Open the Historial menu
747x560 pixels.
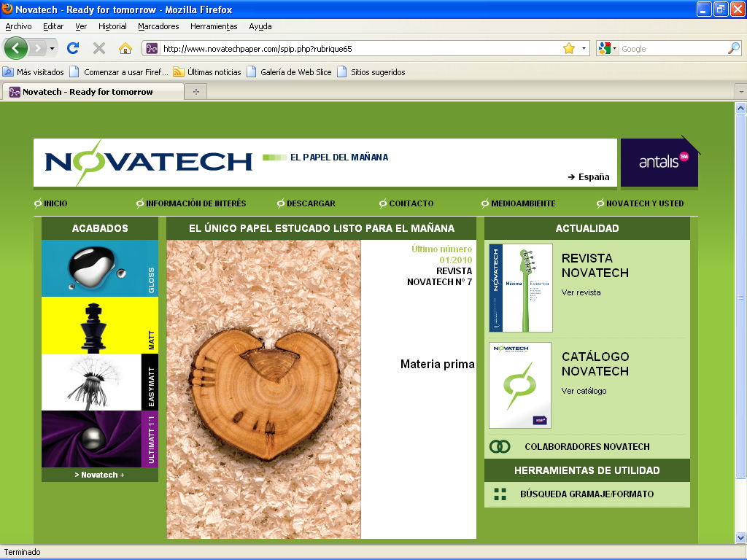pyautogui.click(x=112, y=26)
